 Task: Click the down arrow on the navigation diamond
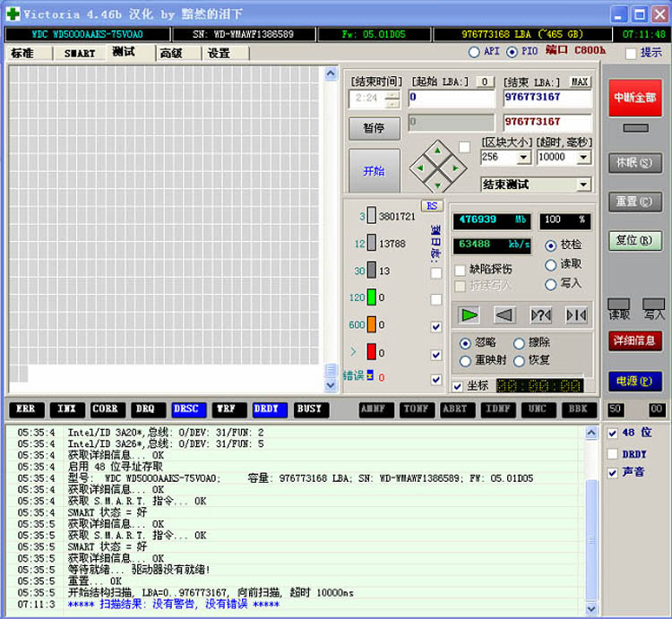point(437,185)
